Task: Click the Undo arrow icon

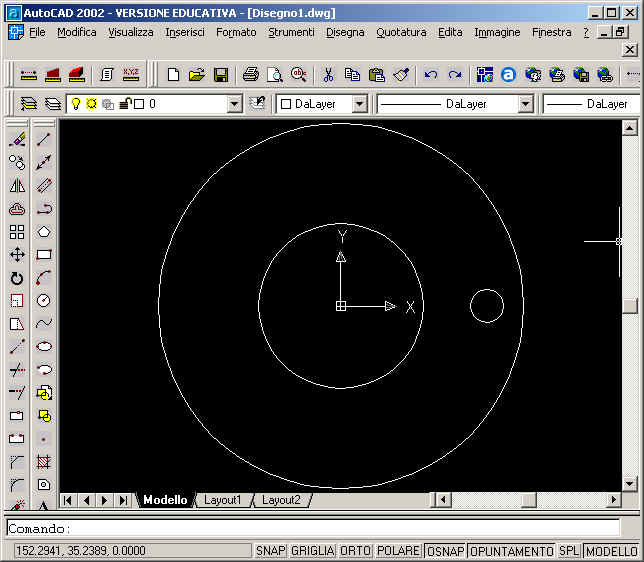Action: click(431, 75)
